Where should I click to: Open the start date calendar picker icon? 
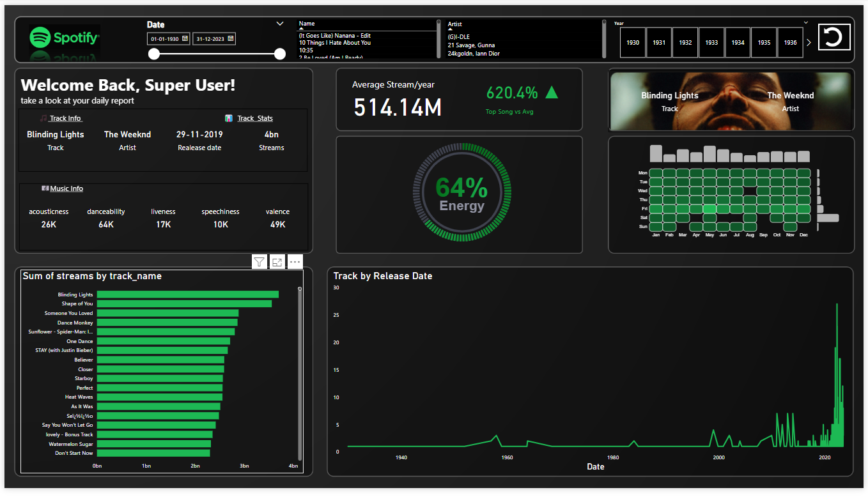tap(185, 39)
